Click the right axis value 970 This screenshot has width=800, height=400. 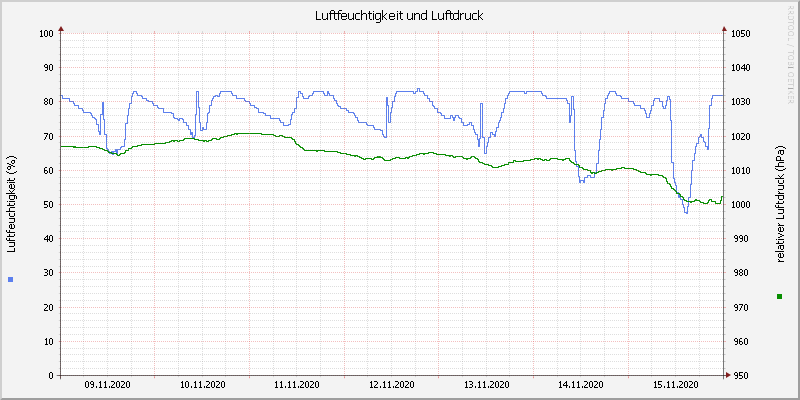pyautogui.click(x=739, y=307)
